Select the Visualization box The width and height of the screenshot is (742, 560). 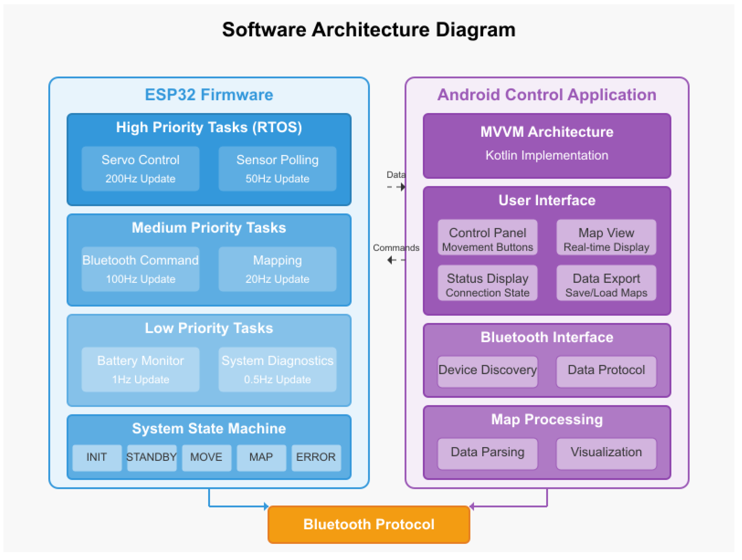point(606,453)
